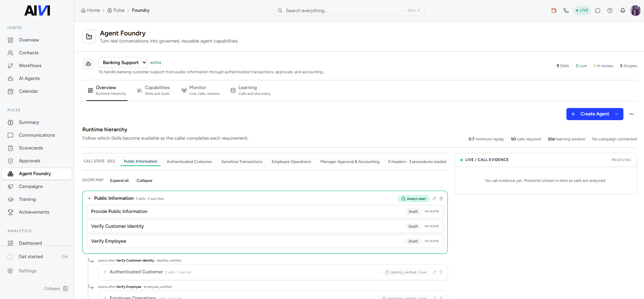Viewport: 644px width, 299px height.
Task: Edit the Authenticated Customer scope pencil icon
Action: point(435,272)
